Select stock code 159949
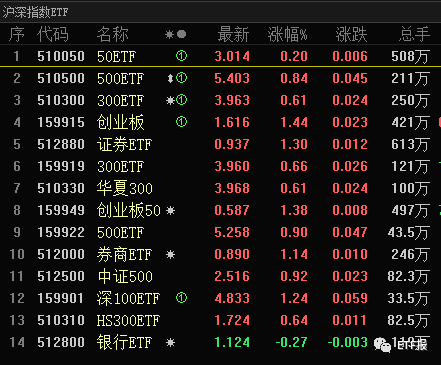The height and width of the screenshot is (365, 441). point(61,210)
